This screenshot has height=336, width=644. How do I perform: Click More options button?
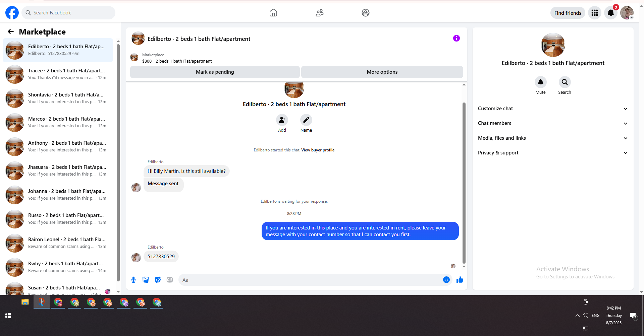(x=382, y=72)
